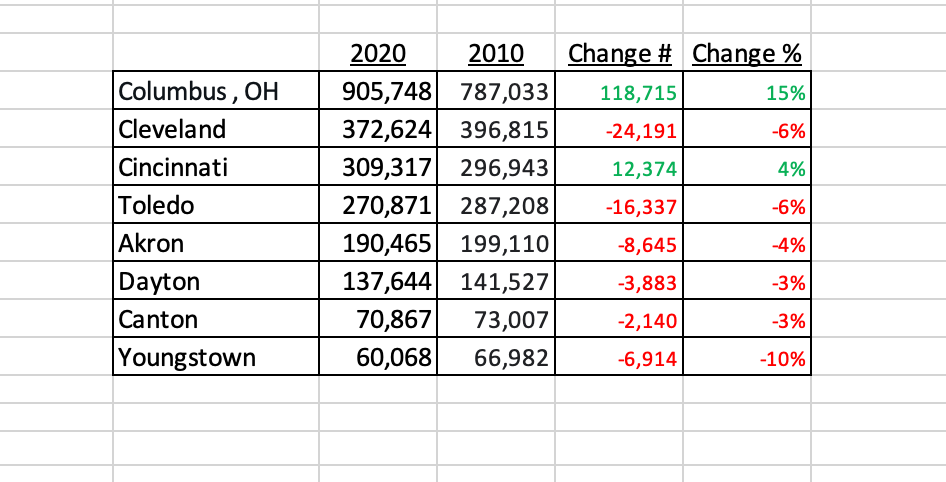Select Toledo 2010 value 287,208
The width and height of the screenshot is (946, 482).
[x=497, y=205]
